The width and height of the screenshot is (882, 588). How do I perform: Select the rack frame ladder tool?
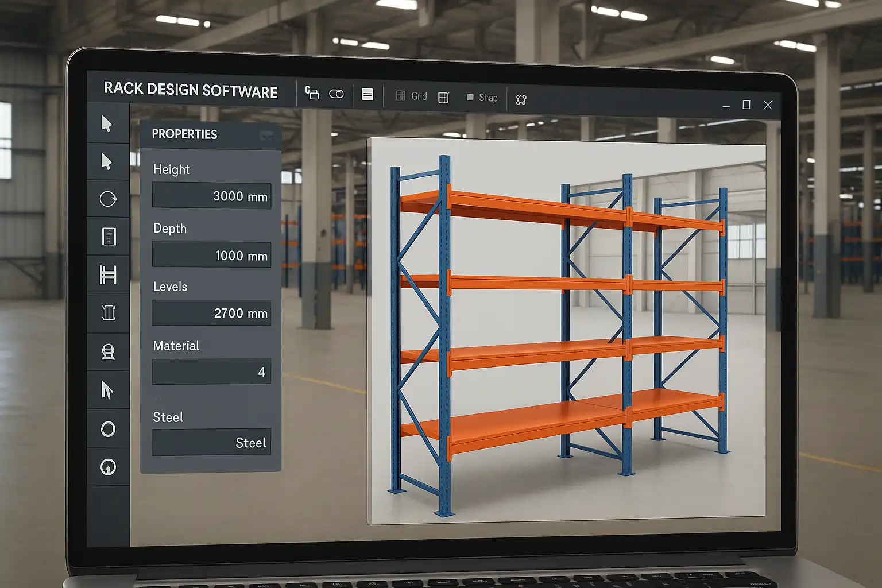(108, 274)
